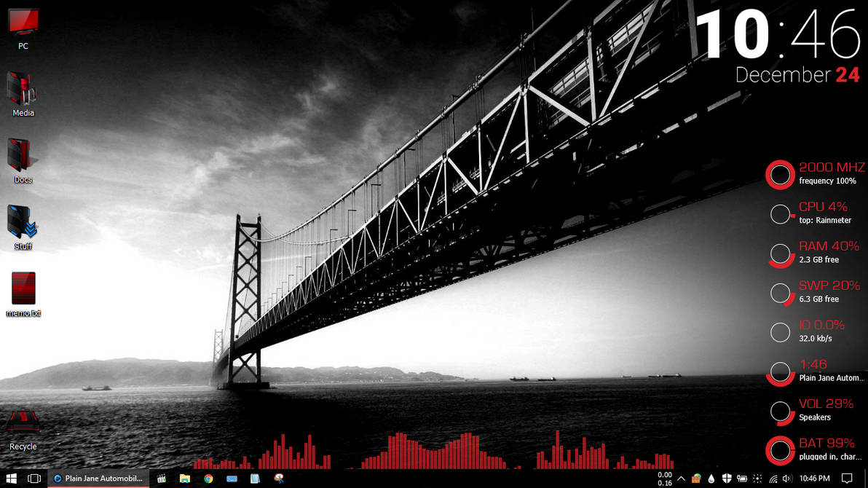Show hidden system tray icons
868x488 pixels.
(x=682, y=479)
